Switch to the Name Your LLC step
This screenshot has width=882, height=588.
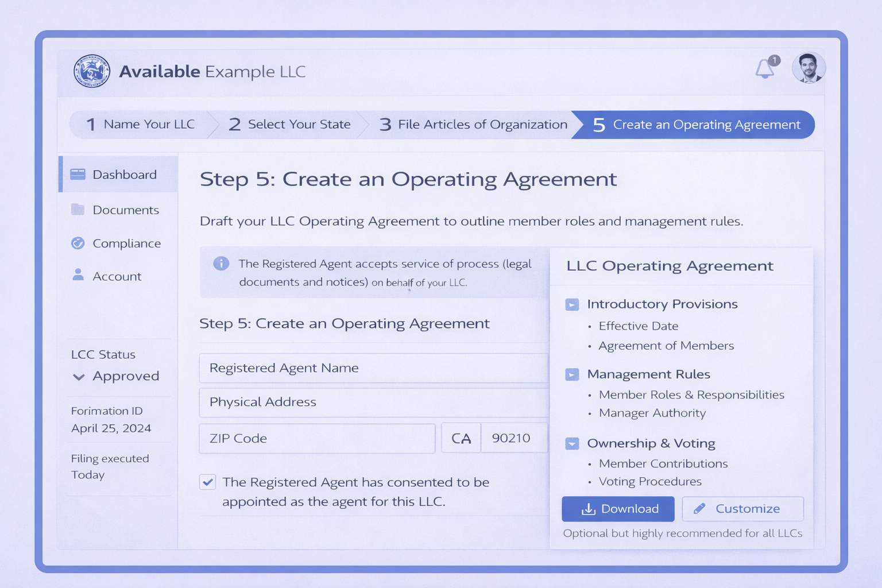(x=141, y=124)
